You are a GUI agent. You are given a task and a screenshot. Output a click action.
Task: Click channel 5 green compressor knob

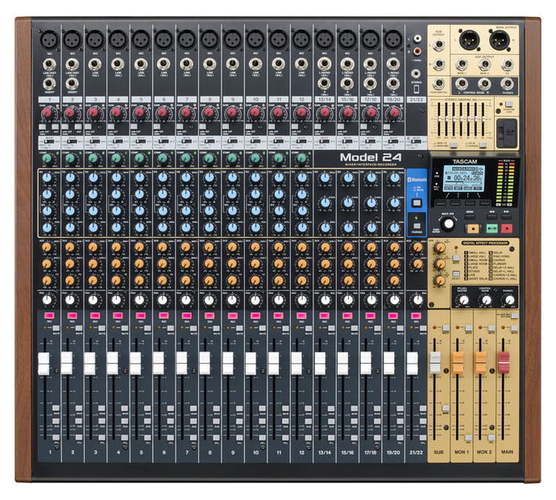(x=140, y=158)
